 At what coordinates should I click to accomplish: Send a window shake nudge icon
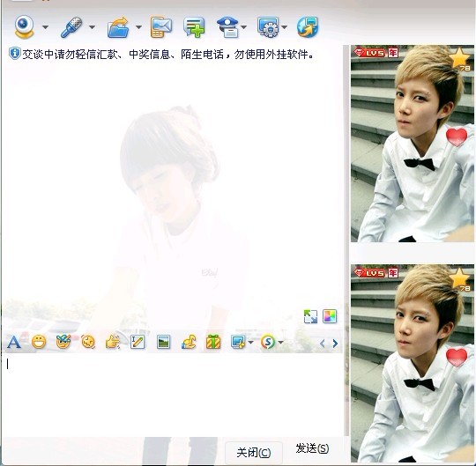tap(88, 343)
